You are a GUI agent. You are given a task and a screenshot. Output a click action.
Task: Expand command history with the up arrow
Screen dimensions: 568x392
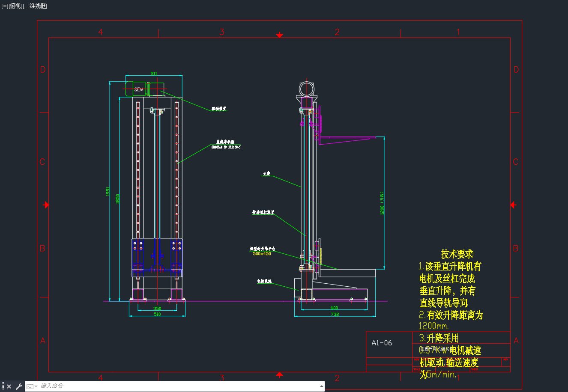coord(321,386)
